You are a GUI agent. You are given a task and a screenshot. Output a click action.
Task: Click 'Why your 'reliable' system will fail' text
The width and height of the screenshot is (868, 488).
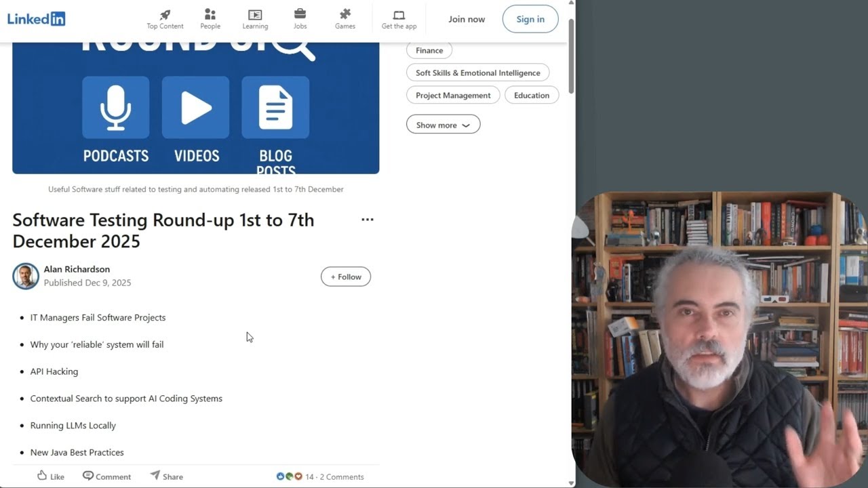97,344
